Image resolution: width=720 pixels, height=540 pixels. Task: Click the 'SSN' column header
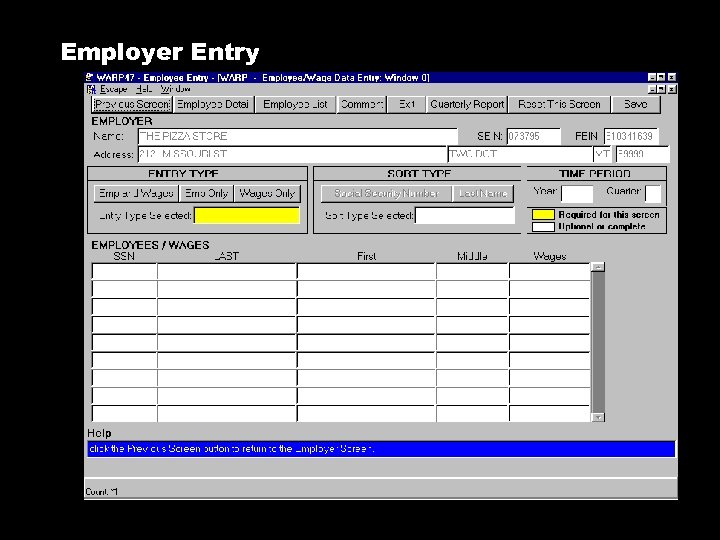pos(124,256)
